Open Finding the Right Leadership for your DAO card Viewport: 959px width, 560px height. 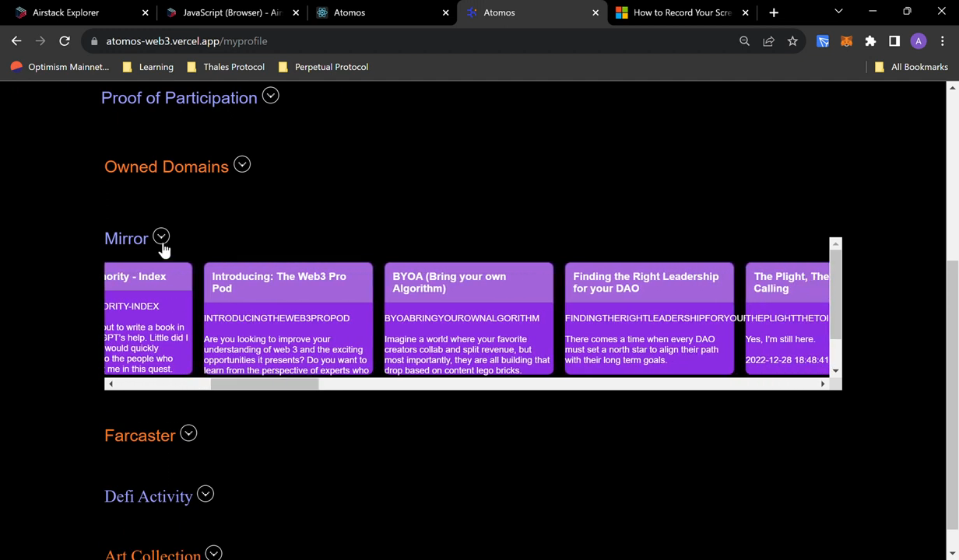click(x=649, y=318)
